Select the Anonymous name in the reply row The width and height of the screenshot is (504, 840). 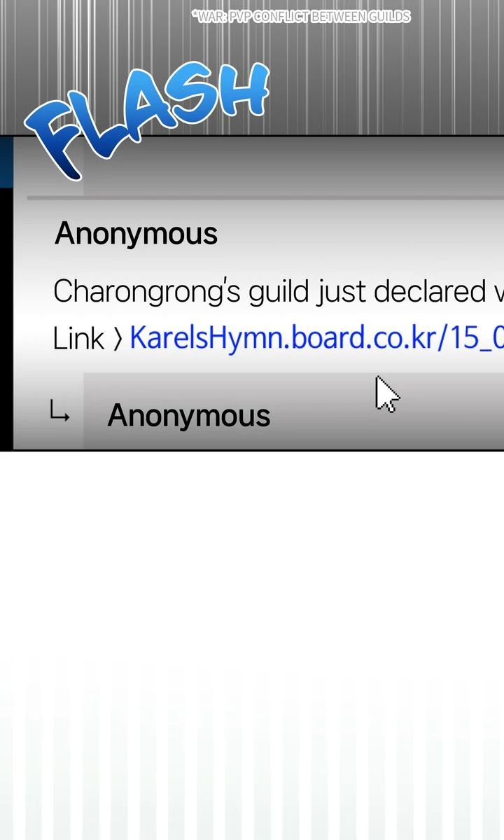[x=188, y=415]
